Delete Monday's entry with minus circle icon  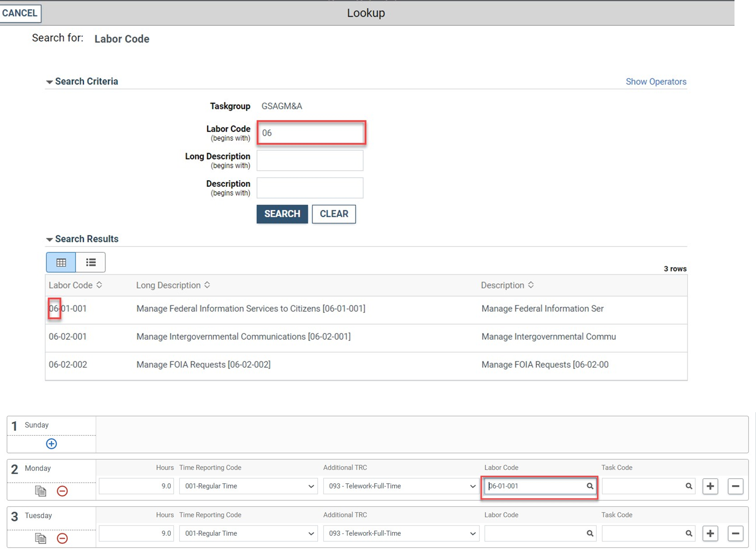coord(62,491)
